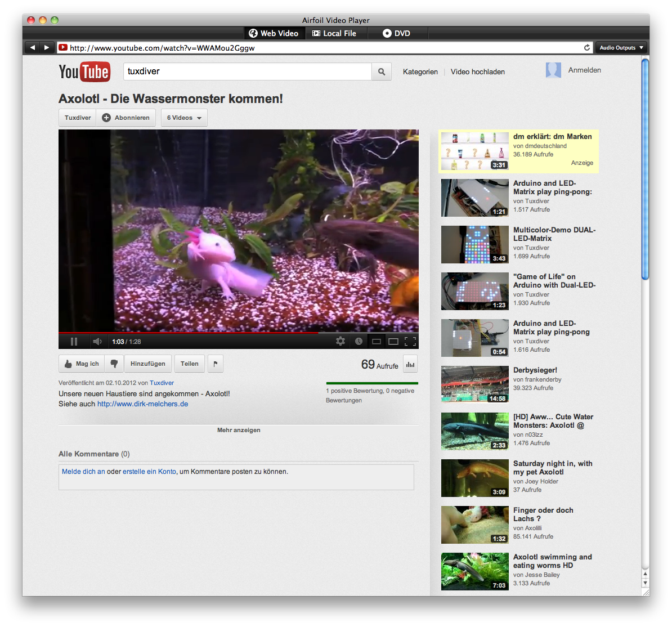Click the Tuxdiver uploader link in description

click(x=162, y=383)
